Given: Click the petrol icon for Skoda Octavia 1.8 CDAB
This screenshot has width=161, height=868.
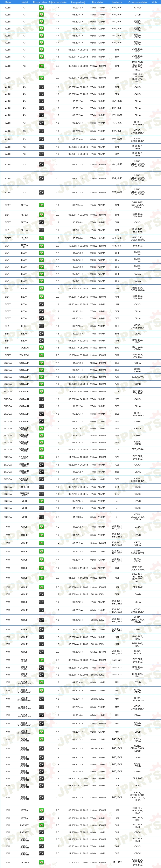Looking at the screenshot, I should point(41,384).
